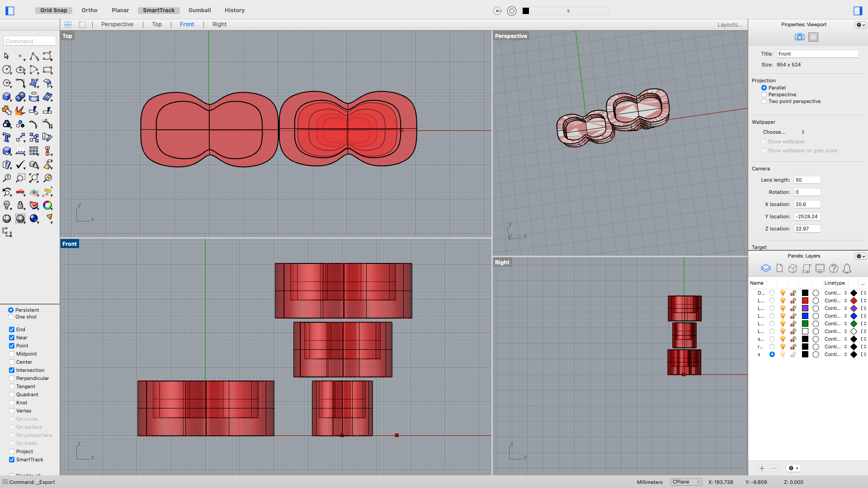Add a new layer with the plus button
Image resolution: width=868 pixels, height=488 pixels.
(762, 468)
